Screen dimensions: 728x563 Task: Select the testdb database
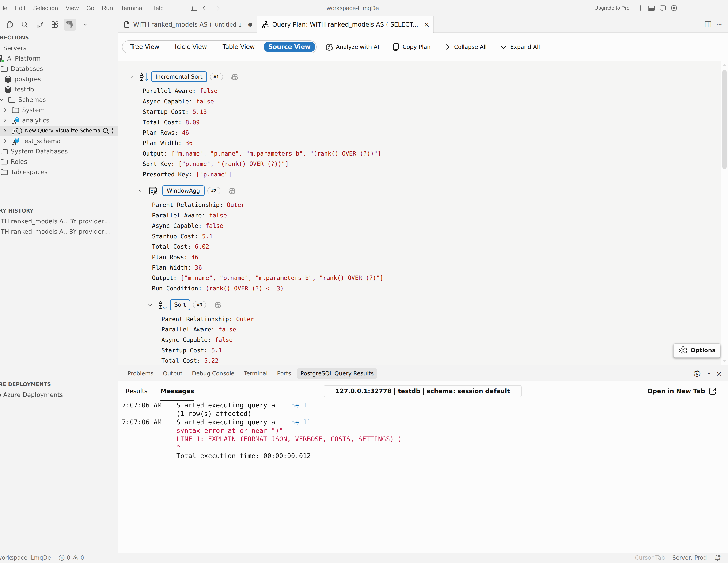coord(24,89)
